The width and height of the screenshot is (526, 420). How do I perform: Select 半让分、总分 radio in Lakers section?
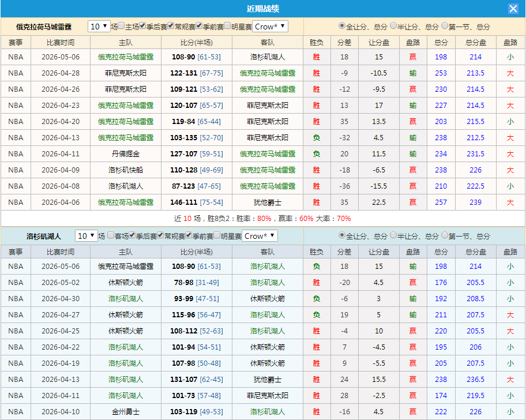pyautogui.click(x=393, y=235)
